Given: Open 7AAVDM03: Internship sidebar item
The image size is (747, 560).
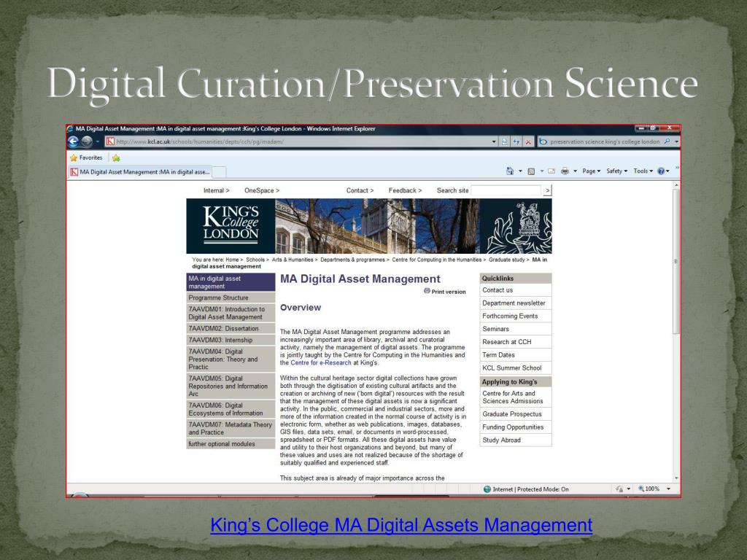Looking at the screenshot, I should [x=231, y=340].
